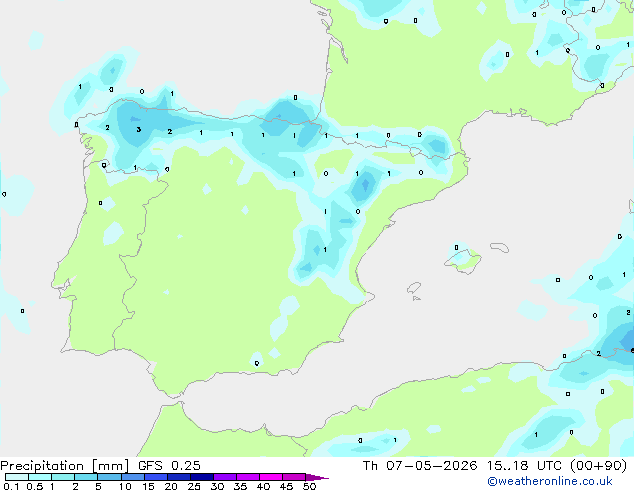Click the "(00+90)" forecast offset text
Viewport: 634px width, 490px height.
coord(598,466)
